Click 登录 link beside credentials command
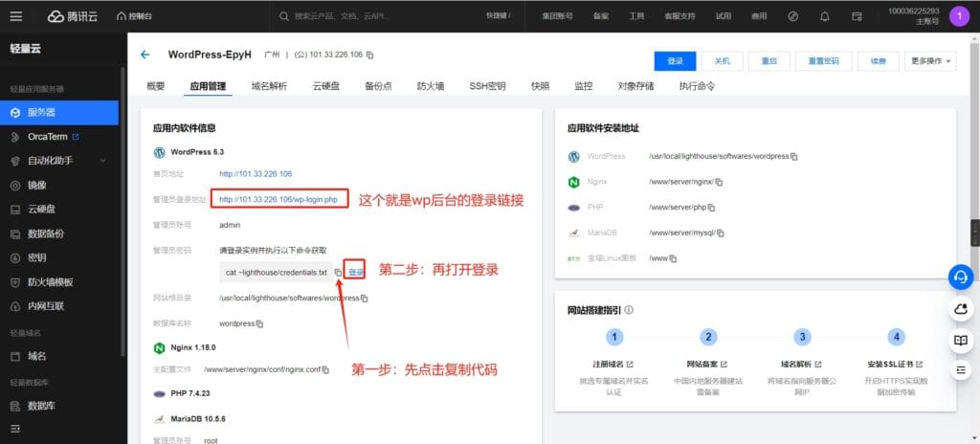980x444 pixels. pyautogui.click(x=355, y=273)
